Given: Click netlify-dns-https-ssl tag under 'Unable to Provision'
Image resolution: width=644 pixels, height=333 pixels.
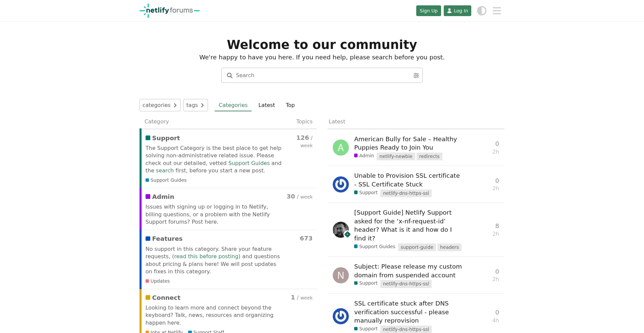Looking at the screenshot, I should (x=406, y=193).
